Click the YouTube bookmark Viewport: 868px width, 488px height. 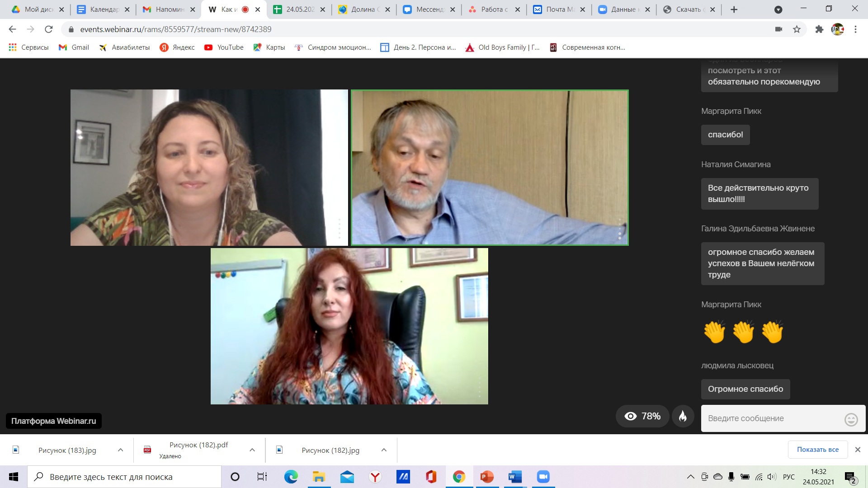[224, 47]
